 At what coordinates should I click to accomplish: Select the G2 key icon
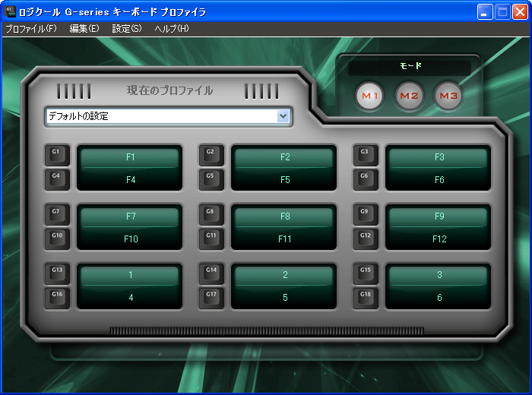[211, 155]
